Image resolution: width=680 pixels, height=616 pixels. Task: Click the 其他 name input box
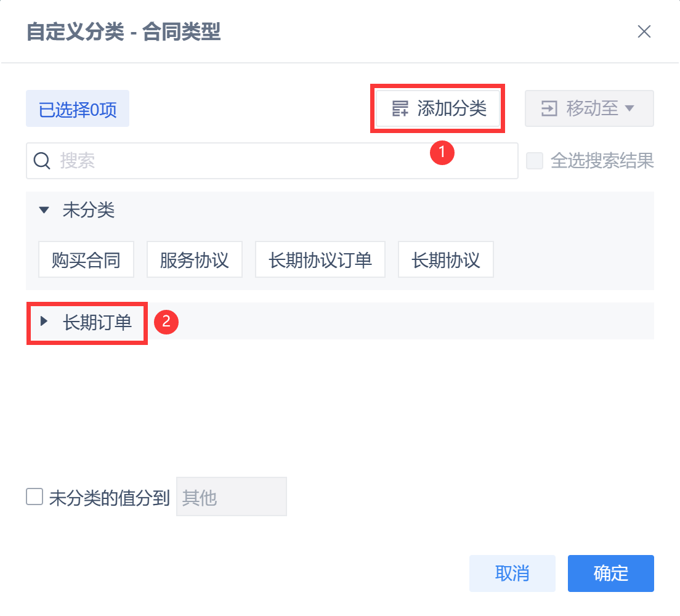pos(232,497)
